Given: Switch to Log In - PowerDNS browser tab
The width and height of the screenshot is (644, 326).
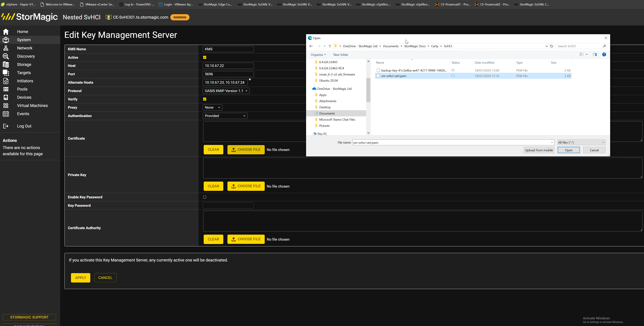Looking at the screenshot, I should coord(136,4).
